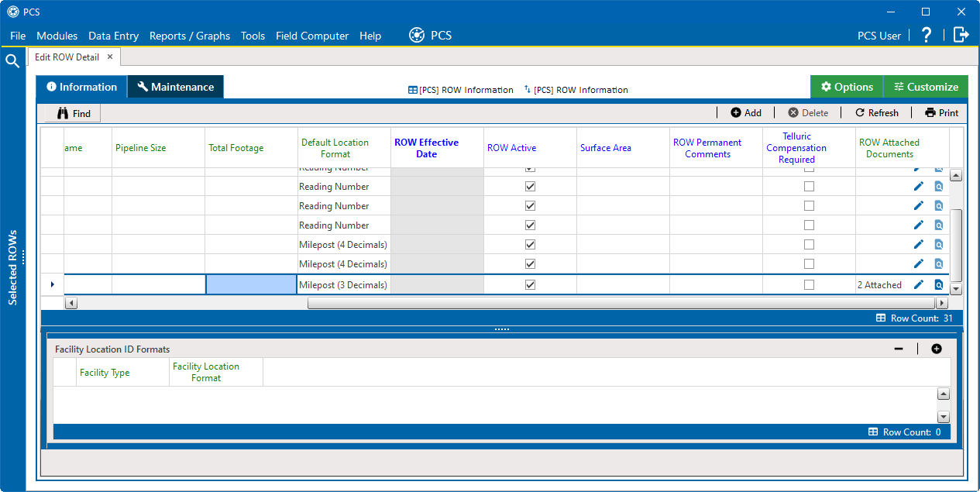Viewport: 980px width, 492px height.
Task: Switch to the Information tab
Action: pos(81,87)
